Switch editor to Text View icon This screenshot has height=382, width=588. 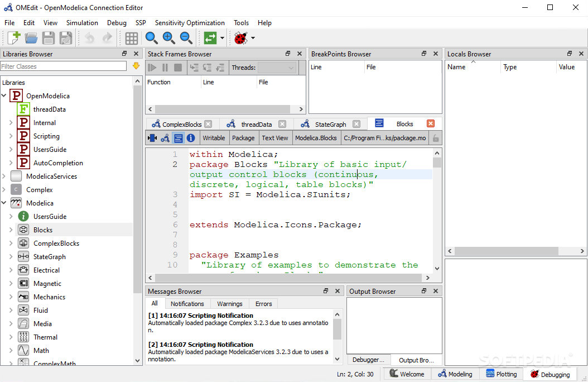coord(178,138)
